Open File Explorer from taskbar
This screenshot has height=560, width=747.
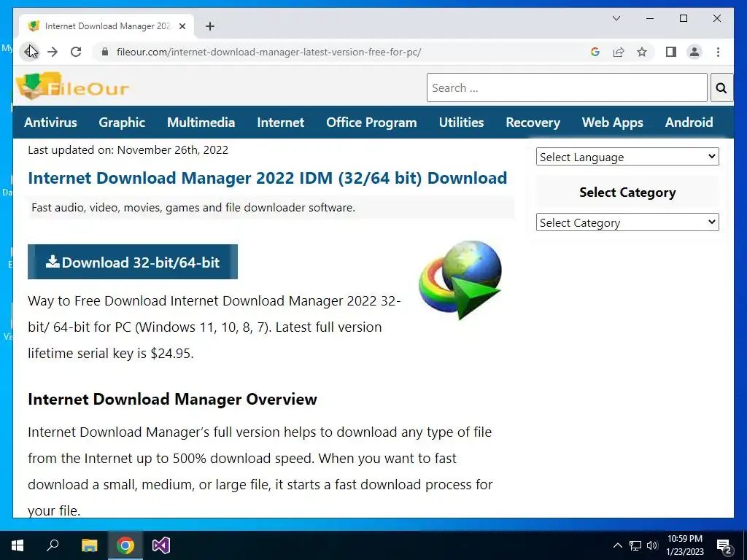tap(89, 545)
